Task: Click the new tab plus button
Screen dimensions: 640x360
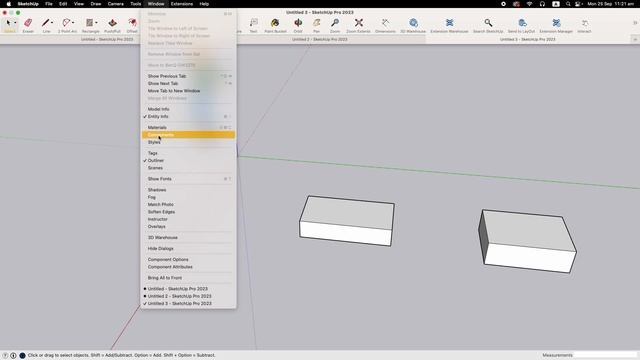Action: [x=635, y=39]
